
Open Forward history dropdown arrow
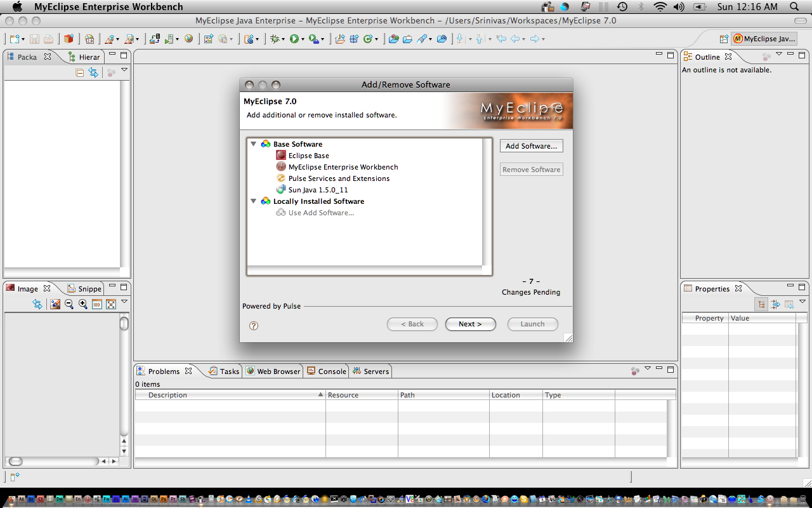pyautogui.click(x=544, y=39)
